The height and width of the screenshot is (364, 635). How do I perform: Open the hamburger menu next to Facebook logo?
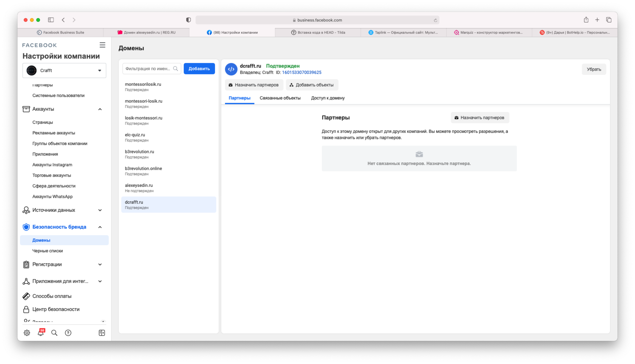(x=102, y=45)
